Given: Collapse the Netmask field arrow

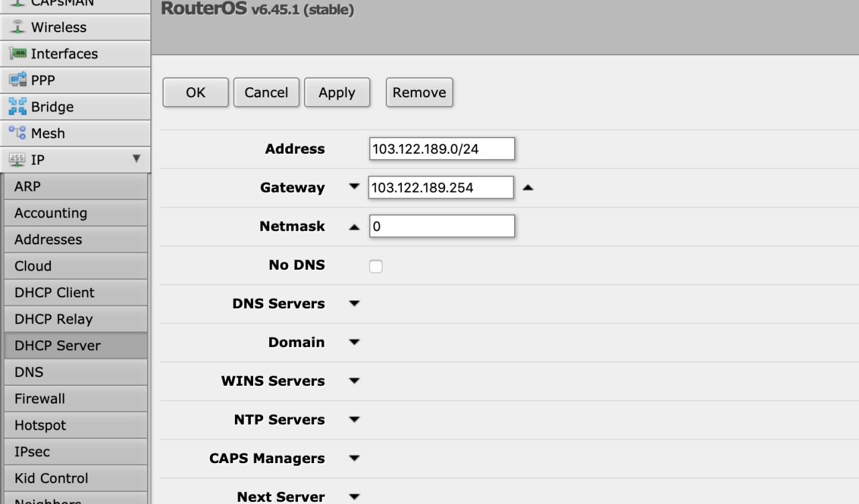Looking at the screenshot, I should click(x=354, y=227).
